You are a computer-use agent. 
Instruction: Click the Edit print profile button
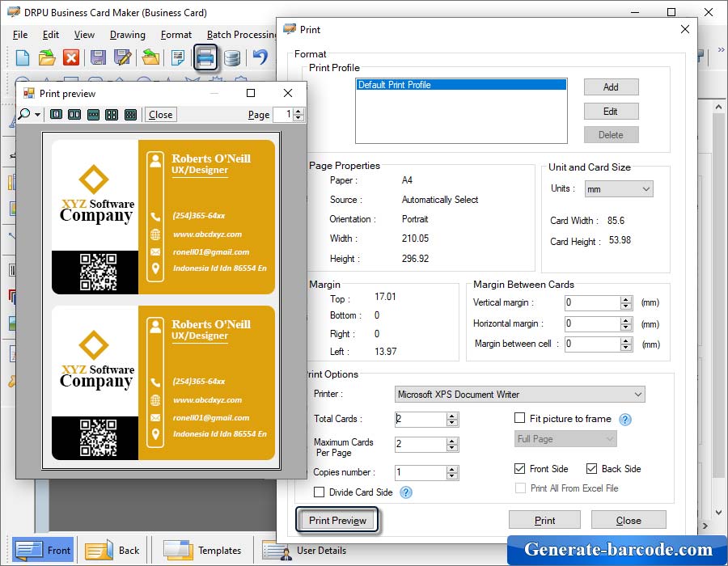pyautogui.click(x=611, y=112)
